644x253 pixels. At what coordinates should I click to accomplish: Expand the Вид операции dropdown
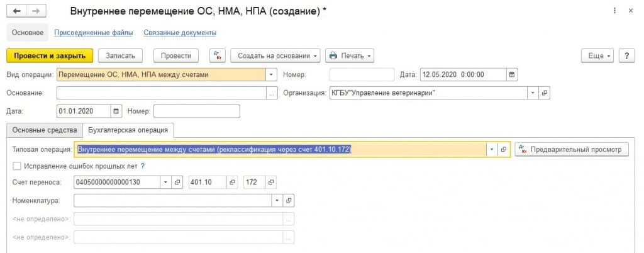[x=271, y=74]
